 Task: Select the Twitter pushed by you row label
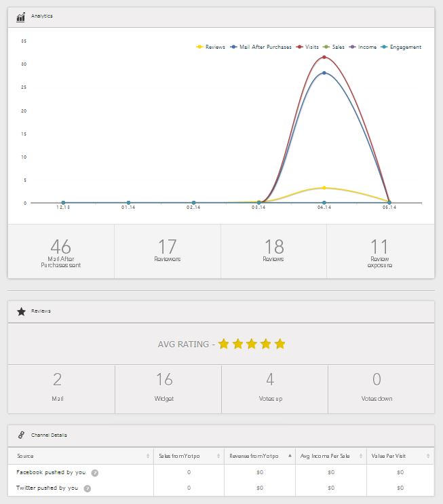click(47, 488)
